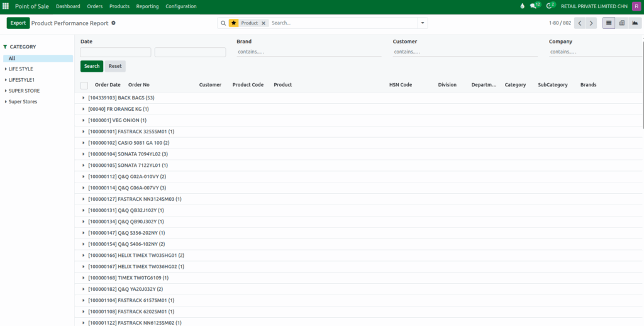Open the gear settings beside report title
The width and height of the screenshot is (644, 326).
(113, 23)
